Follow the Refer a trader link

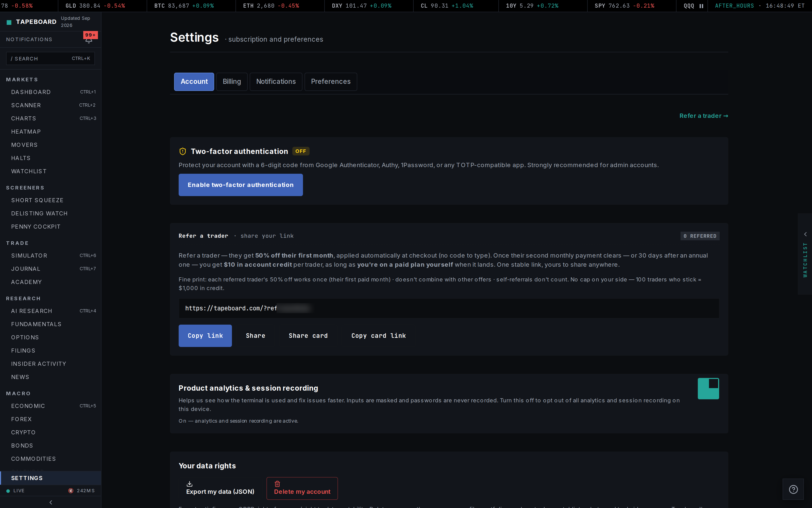[x=704, y=116]
